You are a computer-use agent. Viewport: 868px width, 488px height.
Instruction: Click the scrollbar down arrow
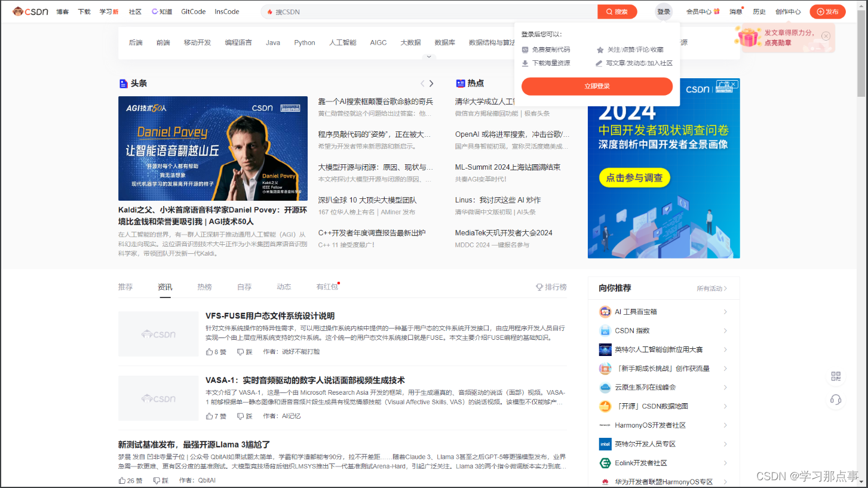(x=862, y=483)
